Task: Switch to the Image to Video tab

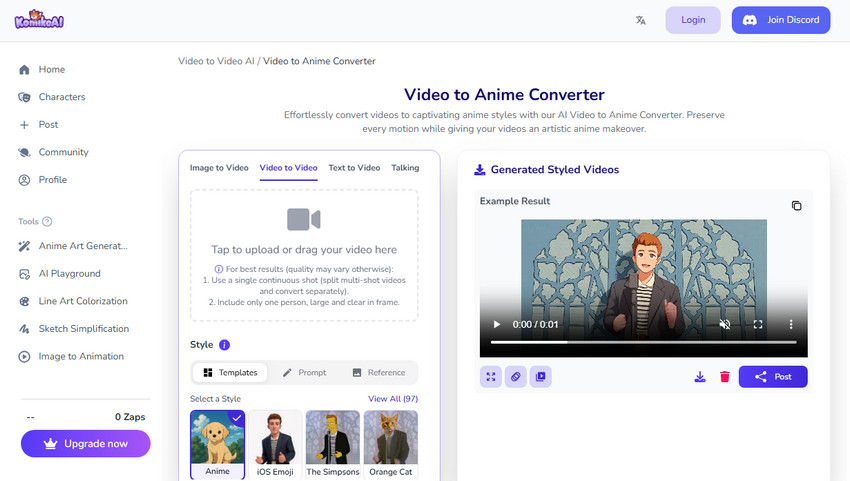Action: (x=219, y=168)
